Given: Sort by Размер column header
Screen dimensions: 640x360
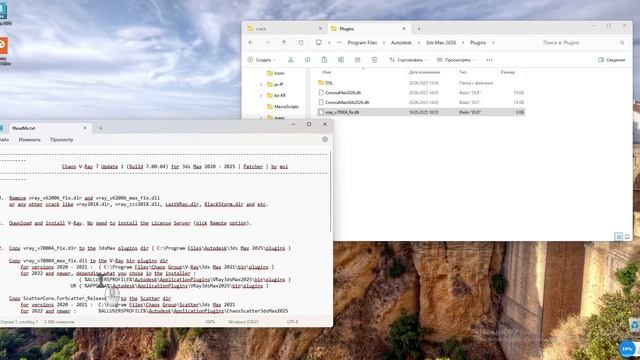Looking at the screenshot, I should tap(508, 72).
